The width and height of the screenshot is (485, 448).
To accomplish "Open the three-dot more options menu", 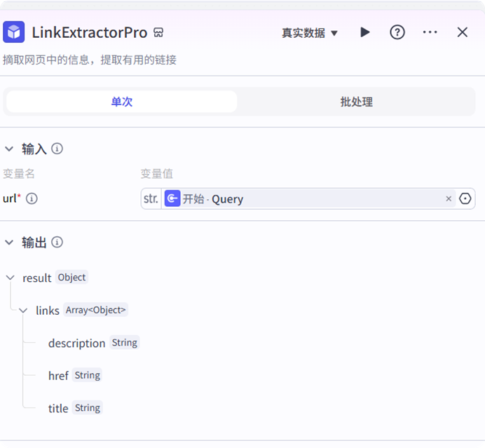I will coord(430,32).
